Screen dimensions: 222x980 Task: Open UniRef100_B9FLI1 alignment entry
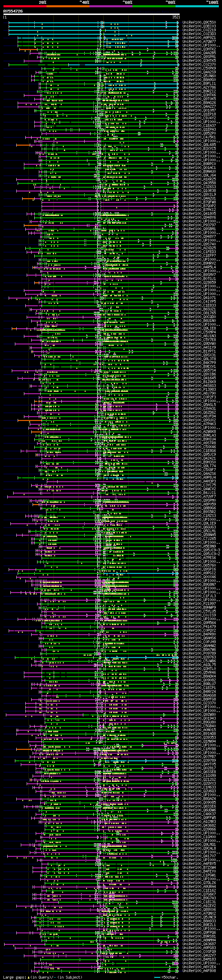click(199, 83)
